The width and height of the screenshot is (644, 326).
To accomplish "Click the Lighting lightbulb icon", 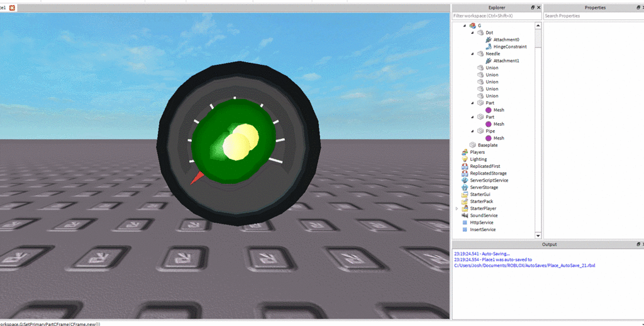I will pyautogui.click(x=465, y=159).
